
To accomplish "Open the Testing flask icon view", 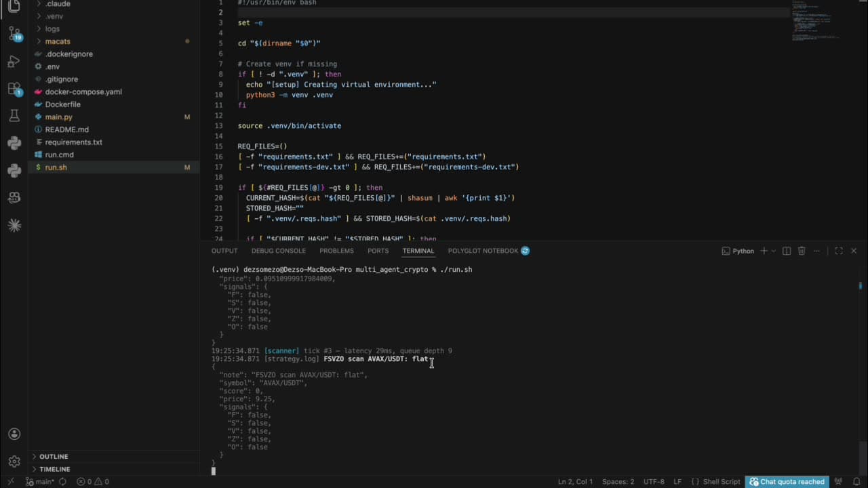I will [14, 116].
